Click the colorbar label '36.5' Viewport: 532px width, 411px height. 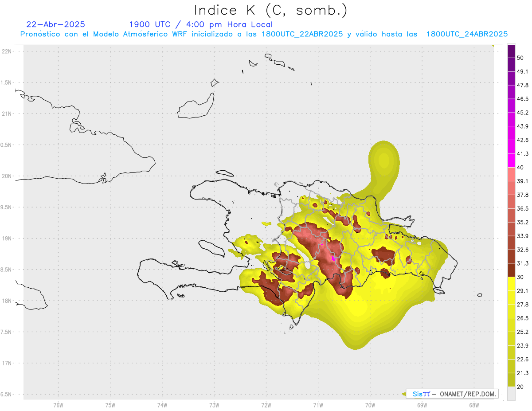(x=523, y=208)
